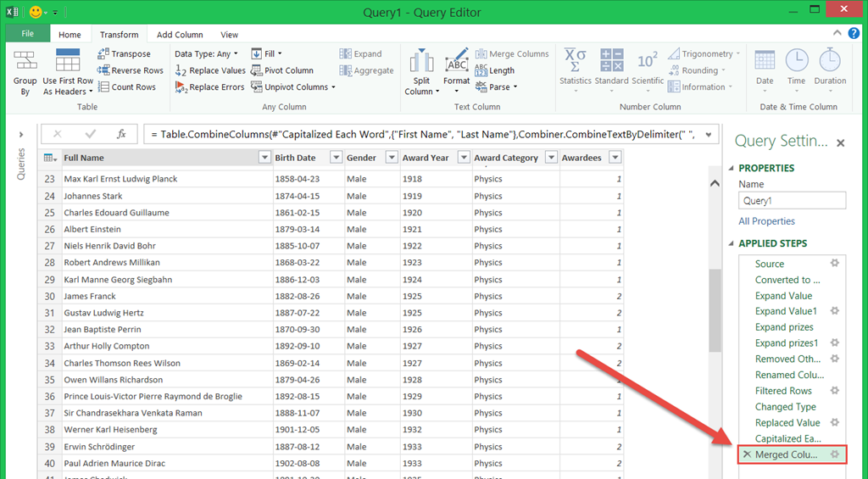The height and width of the screenshot is (479, 868).
Task: Switch to the Add Column tab
Action: [180, 35]
